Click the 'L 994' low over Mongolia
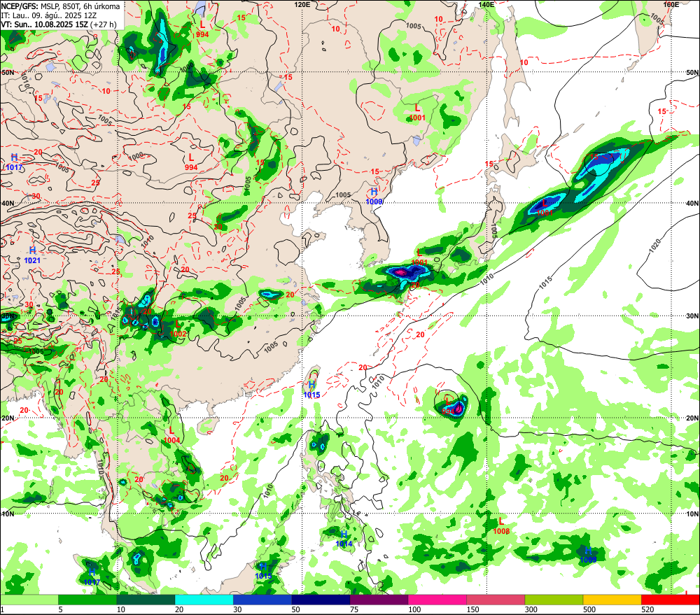Image resolution: width=700 pixels, height=615 pixels. click(x=191, y=162)
